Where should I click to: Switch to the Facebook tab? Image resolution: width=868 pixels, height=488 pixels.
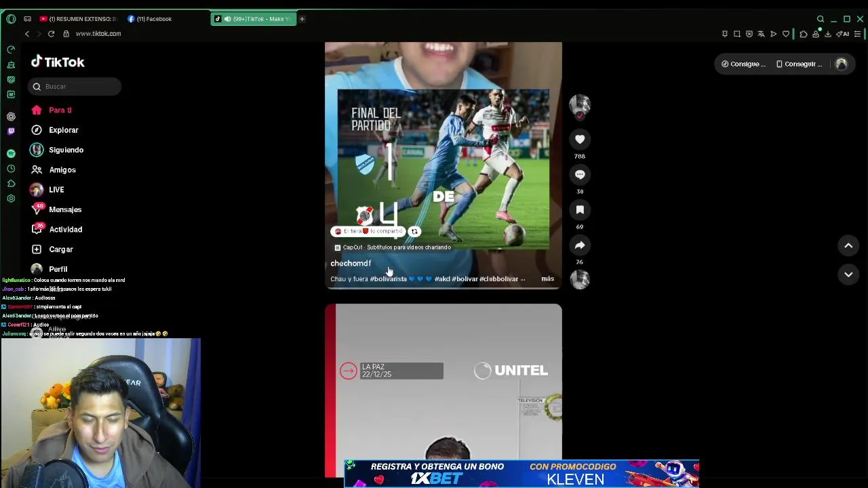151,19
